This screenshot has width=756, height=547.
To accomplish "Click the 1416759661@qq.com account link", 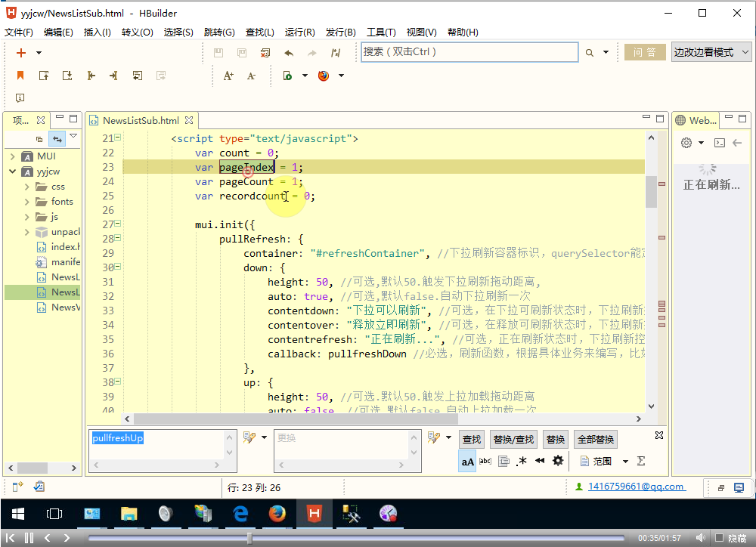I will coord(636,487).
